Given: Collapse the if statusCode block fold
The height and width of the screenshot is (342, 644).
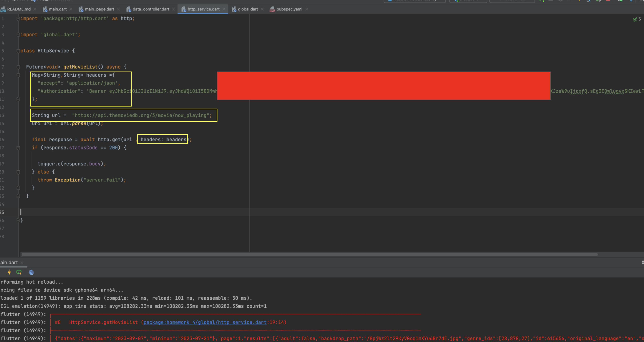Looking at the screenshot, I should point(18,148).
